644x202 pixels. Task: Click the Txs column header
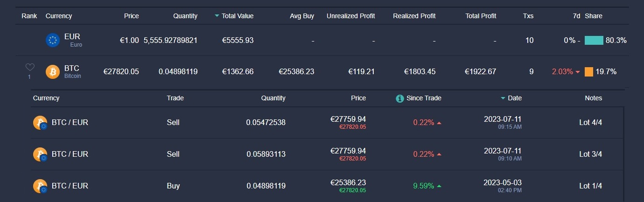point(528,16)
